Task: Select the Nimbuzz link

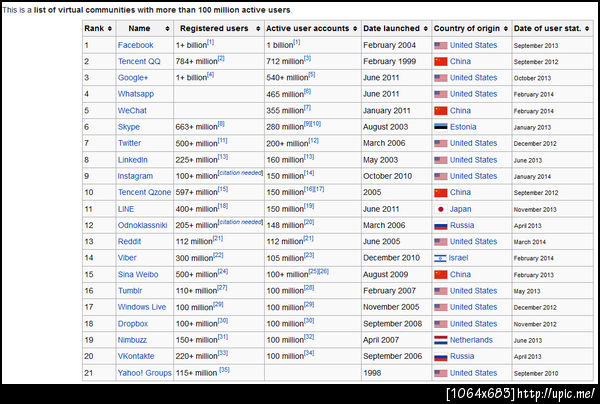Action: [x=132, y=340]
